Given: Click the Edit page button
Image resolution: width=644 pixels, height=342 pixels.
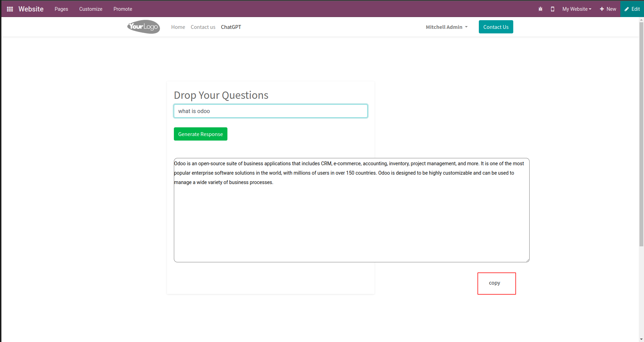Looking at the screenshot, I should point(632,9).
